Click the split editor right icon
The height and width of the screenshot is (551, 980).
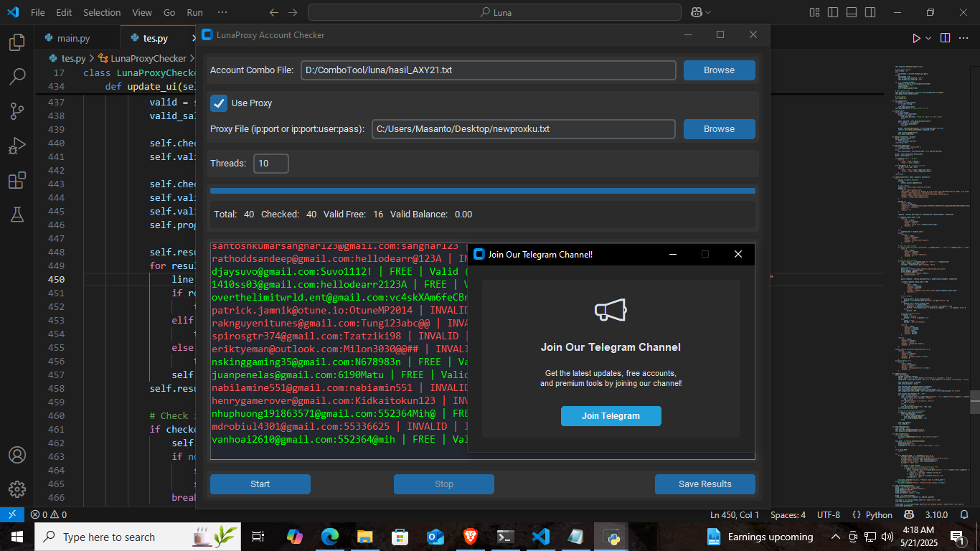(945, 38)
